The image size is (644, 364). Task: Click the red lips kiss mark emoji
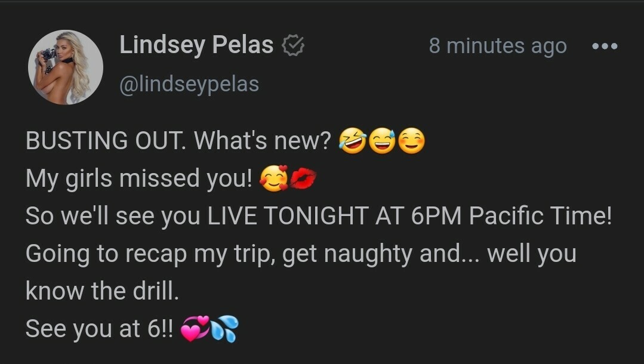(x=303, y=178)
